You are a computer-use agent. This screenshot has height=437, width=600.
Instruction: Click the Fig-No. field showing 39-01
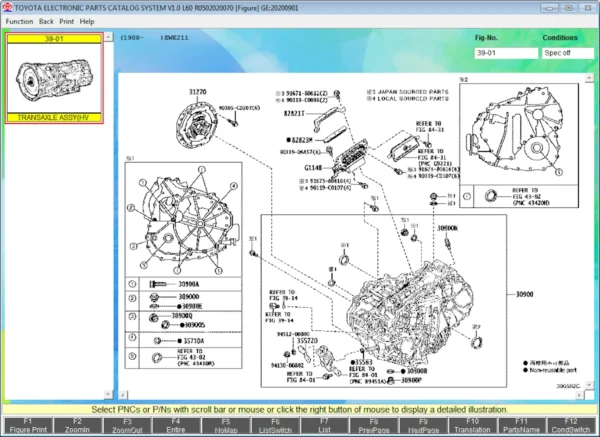(505, 53)
